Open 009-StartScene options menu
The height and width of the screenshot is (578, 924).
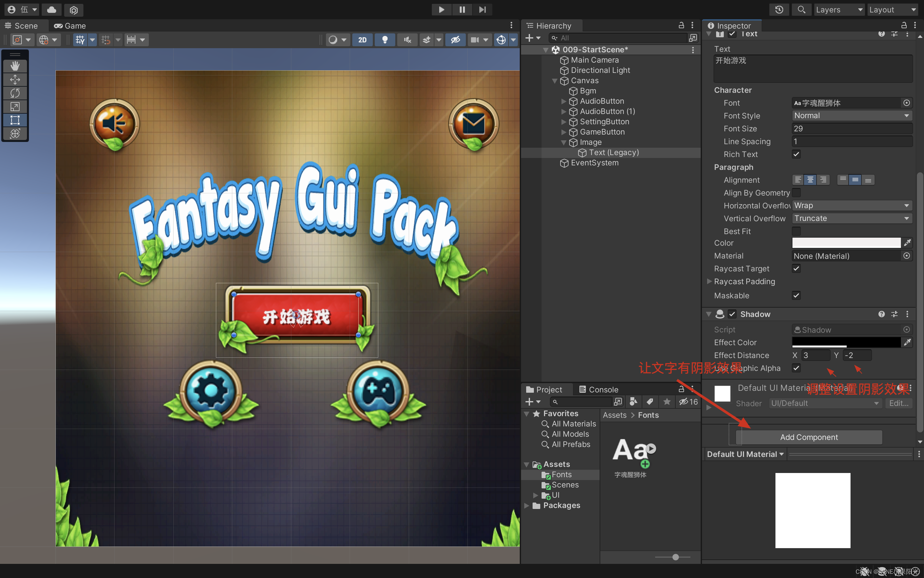point(693,50)
